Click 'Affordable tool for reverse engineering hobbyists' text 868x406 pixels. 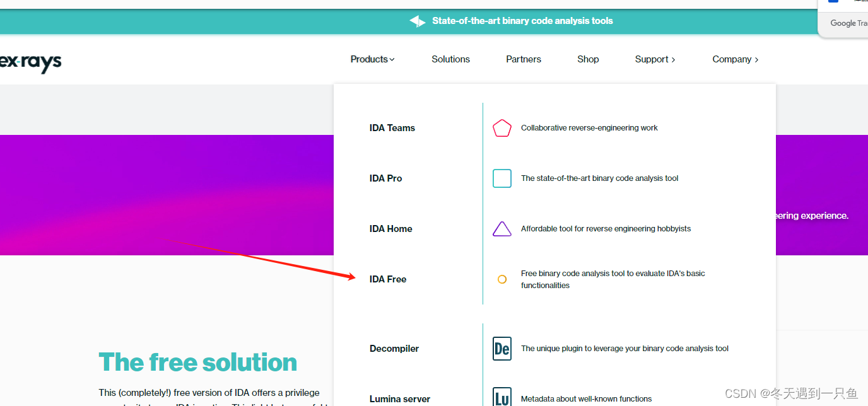coord(606,229)
